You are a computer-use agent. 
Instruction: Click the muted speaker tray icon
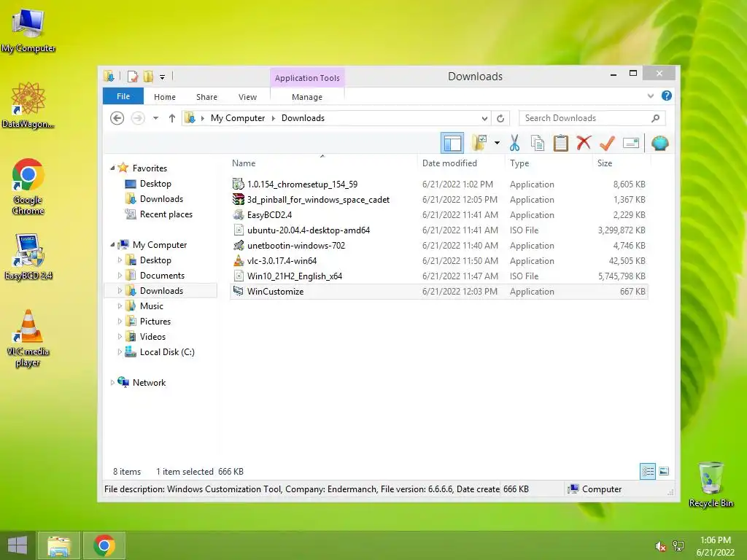(x=660, y=546)
